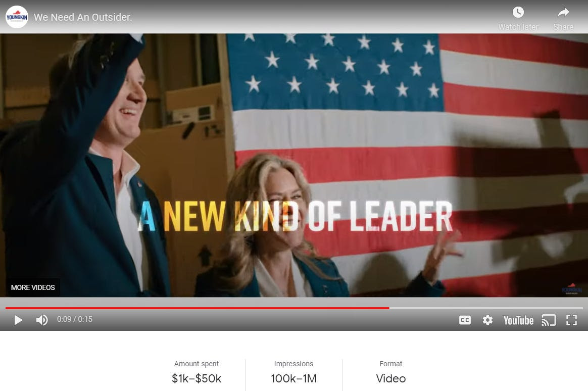Mute the video with the volume icon

tap(41, 320)
